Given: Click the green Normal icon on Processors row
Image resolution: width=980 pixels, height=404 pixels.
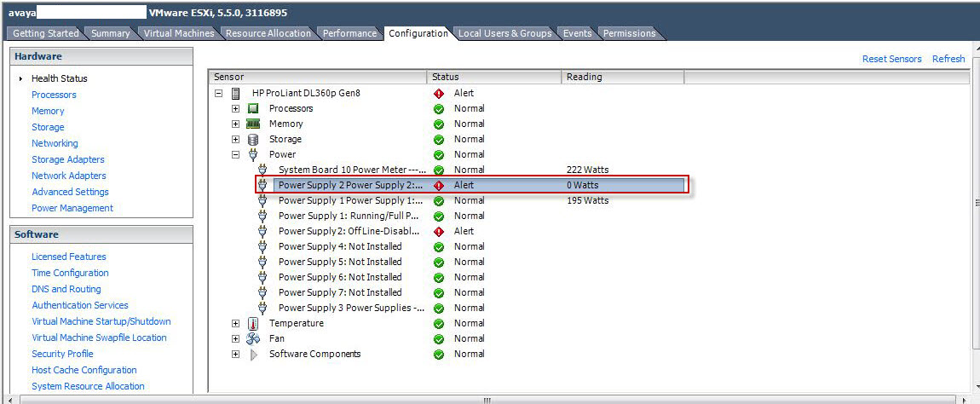Looking at the screenshot, I should [439, 109].
